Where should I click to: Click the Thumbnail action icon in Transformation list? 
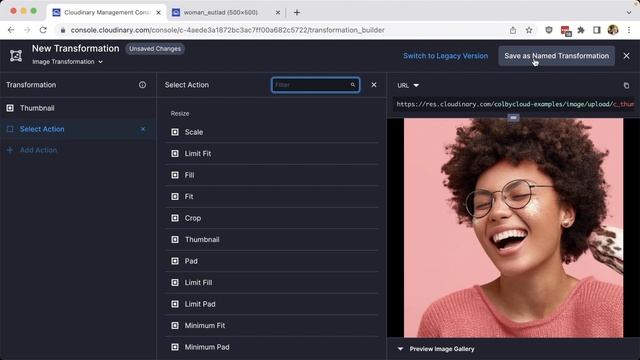click(10, 108)
